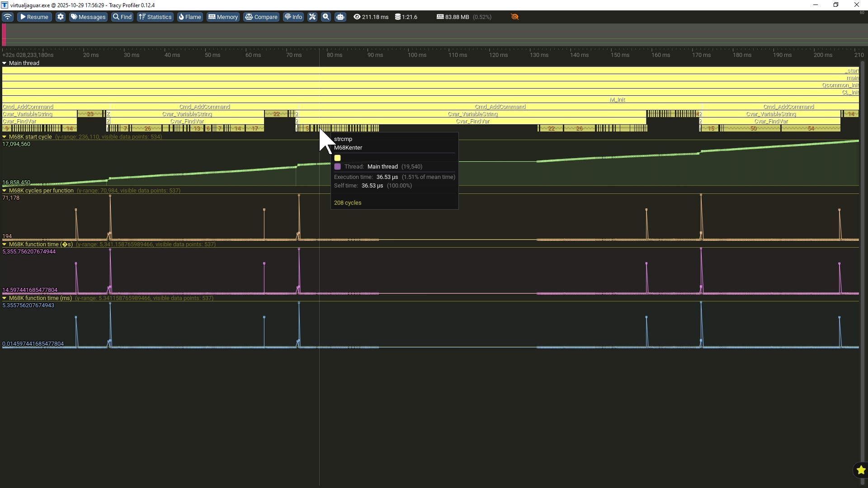The width and height of the screenshot is (868, 488).
Task: Resume the profiler capture
Action: tap(34, 17)
